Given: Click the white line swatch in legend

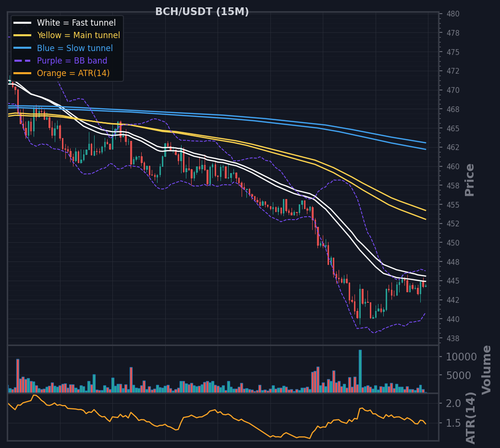Looking at the screenshot, I should pos(22,23).
